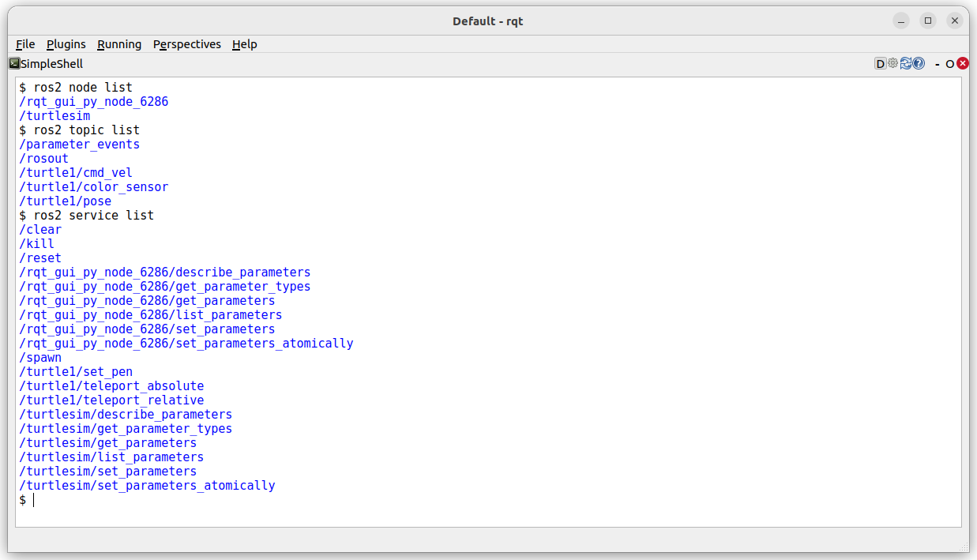Image resolution: width=977 pixels, height=560 pixels.
Task: Click the '/parameter_events' topic
Action: pos(80,144)
